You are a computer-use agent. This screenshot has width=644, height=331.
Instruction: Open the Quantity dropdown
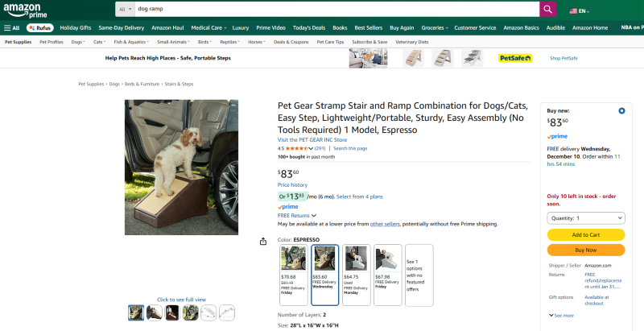(x=586, y=218)
